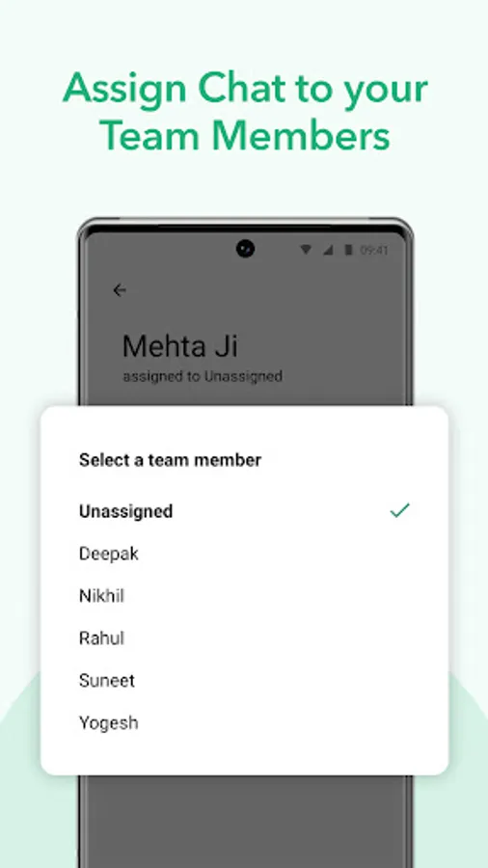Click the front camera punch-hole
488x868 pixels.
pos(245,249)
